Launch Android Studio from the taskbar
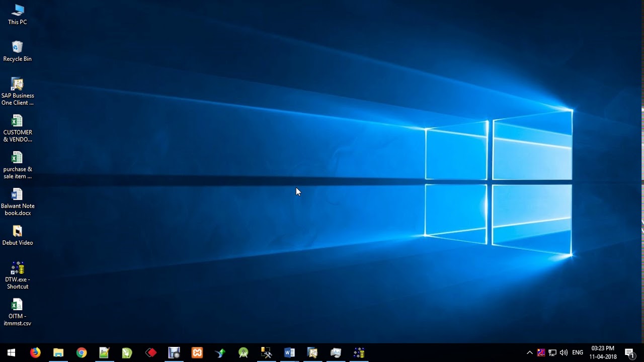The width and height of the screenshot is (644, 362). [x=244, y=352]
